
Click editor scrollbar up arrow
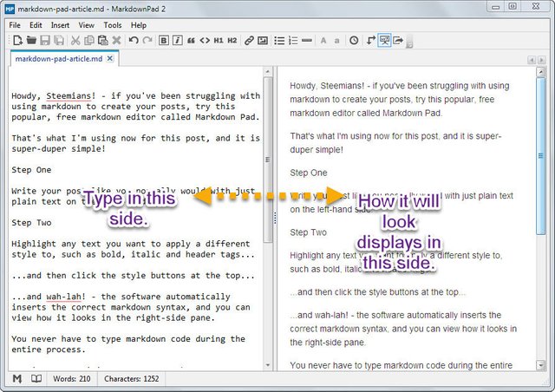(x=268, y=72)
